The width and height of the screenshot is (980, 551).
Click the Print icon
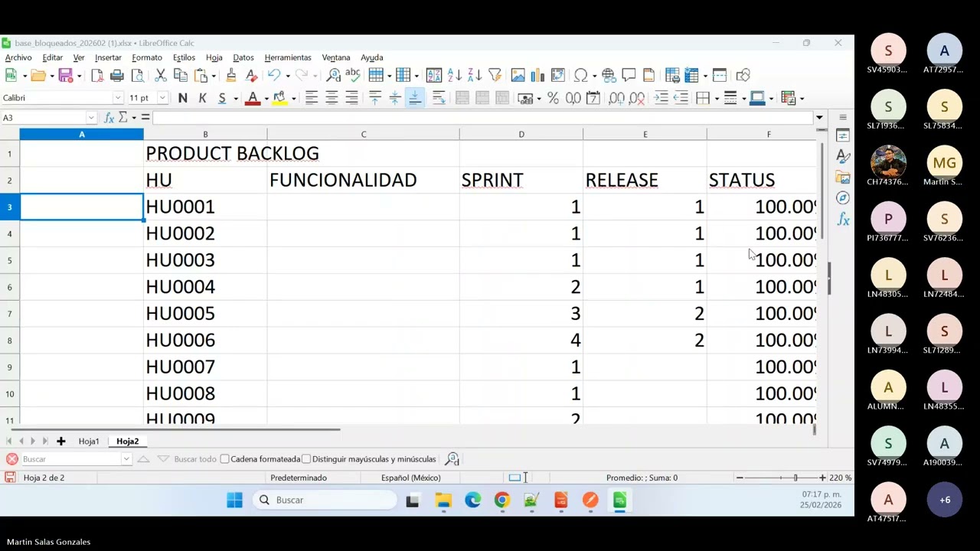pos(117,75)
